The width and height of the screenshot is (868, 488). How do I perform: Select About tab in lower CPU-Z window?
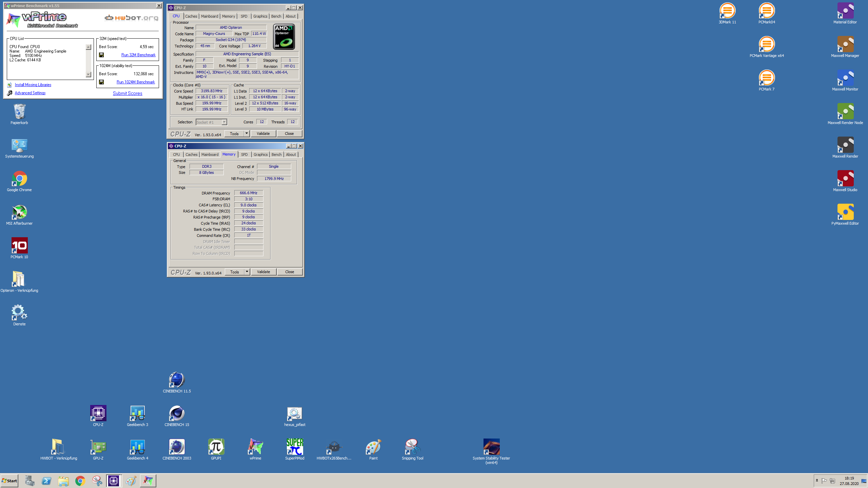[291, 155]
